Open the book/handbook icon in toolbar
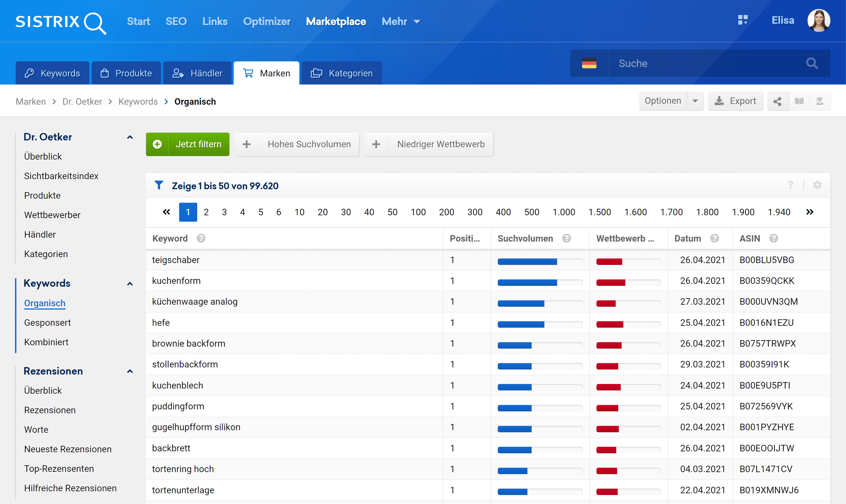Screen dimensions: 846x504 tap(799, 101)
